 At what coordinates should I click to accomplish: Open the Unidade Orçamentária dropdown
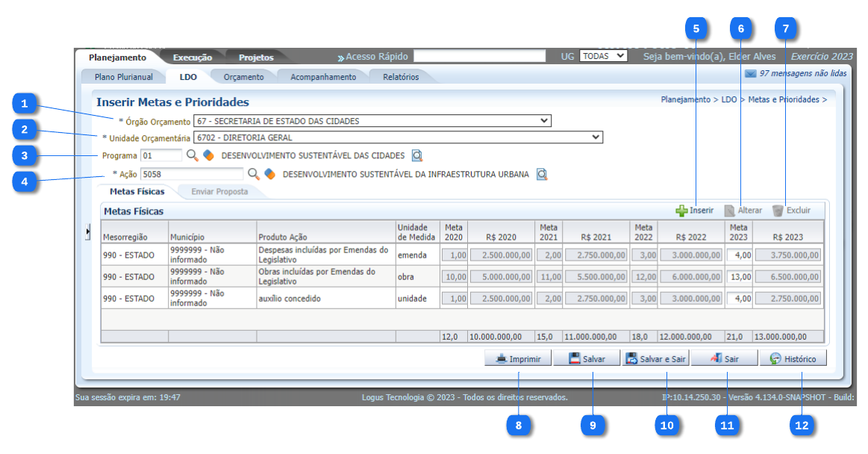coord(596,137)
